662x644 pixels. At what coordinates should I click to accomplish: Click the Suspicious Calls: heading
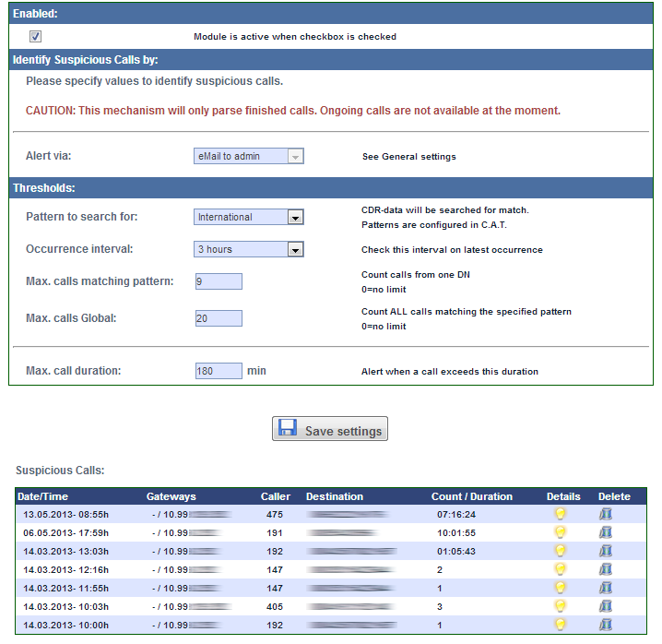60,471
